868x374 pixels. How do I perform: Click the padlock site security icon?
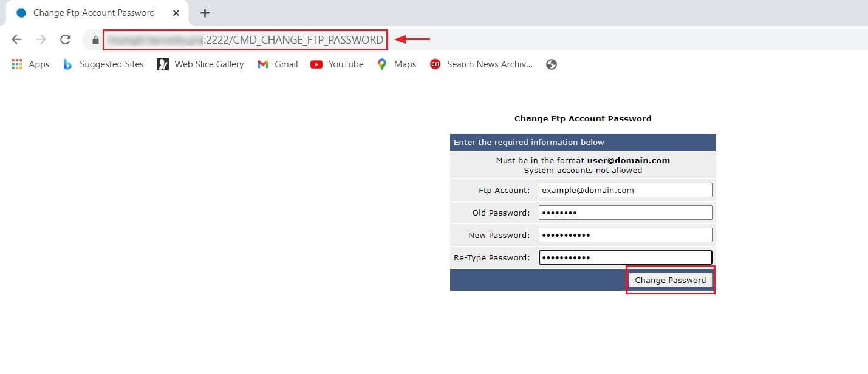coord(95,40)
